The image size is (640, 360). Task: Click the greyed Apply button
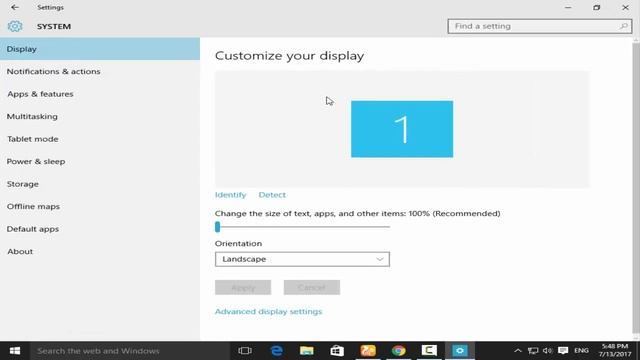pos(243,287)
